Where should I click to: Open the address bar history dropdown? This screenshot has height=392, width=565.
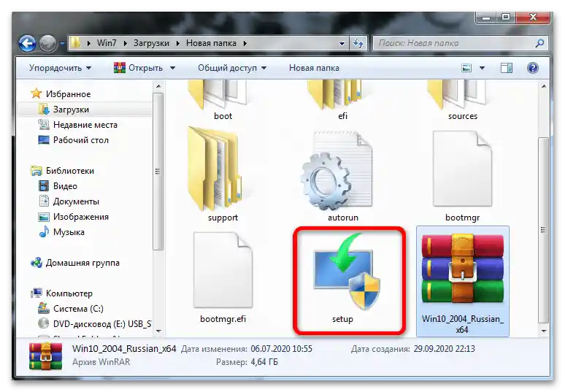342,44
